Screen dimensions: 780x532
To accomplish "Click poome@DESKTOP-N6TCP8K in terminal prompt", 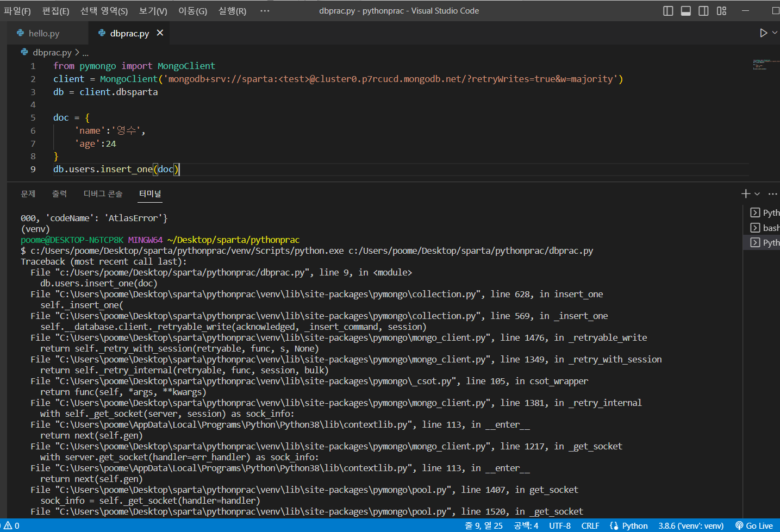I will point(72,240).
